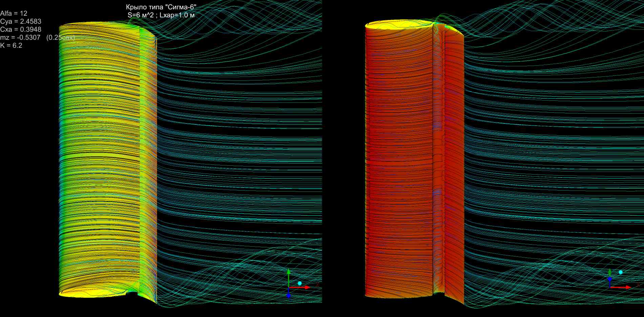Click the "Cxa = 0.3948" drag coefficient text

tap(21, 29)
